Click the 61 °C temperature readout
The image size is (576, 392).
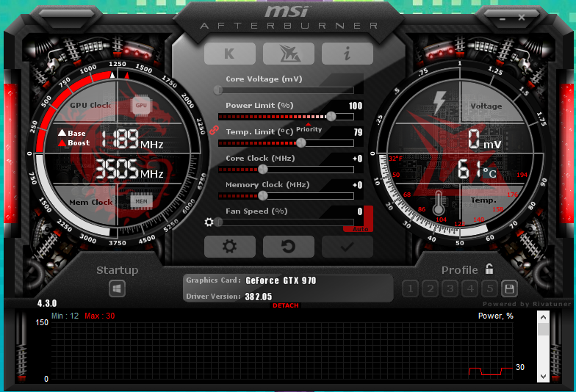tap(477, 170)
